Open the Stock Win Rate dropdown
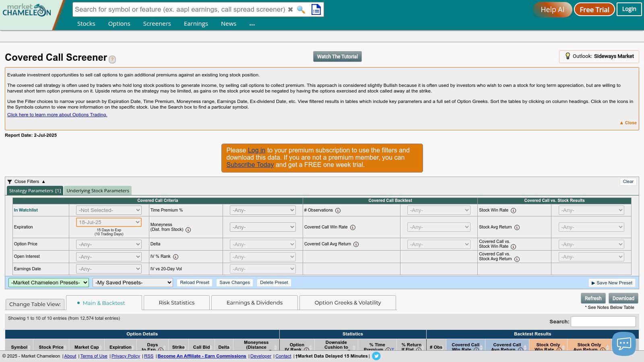This screenshot has width=644, height=362. (x=591, y=210)
